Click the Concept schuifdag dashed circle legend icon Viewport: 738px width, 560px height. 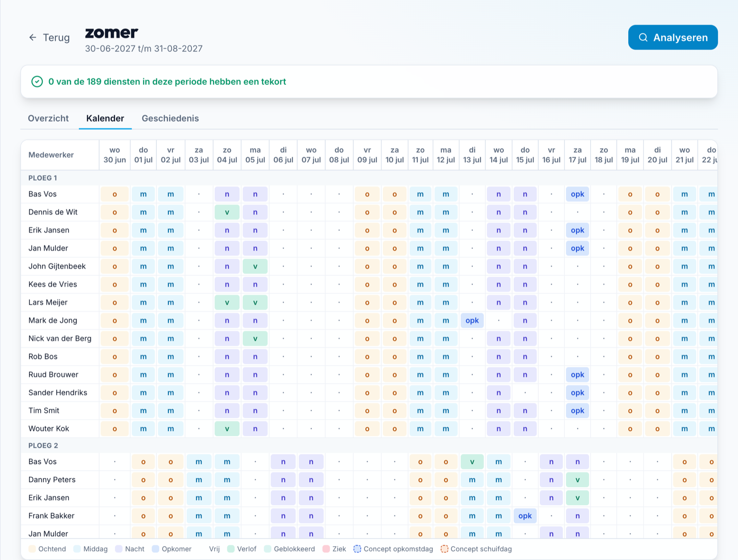(444, 549)
